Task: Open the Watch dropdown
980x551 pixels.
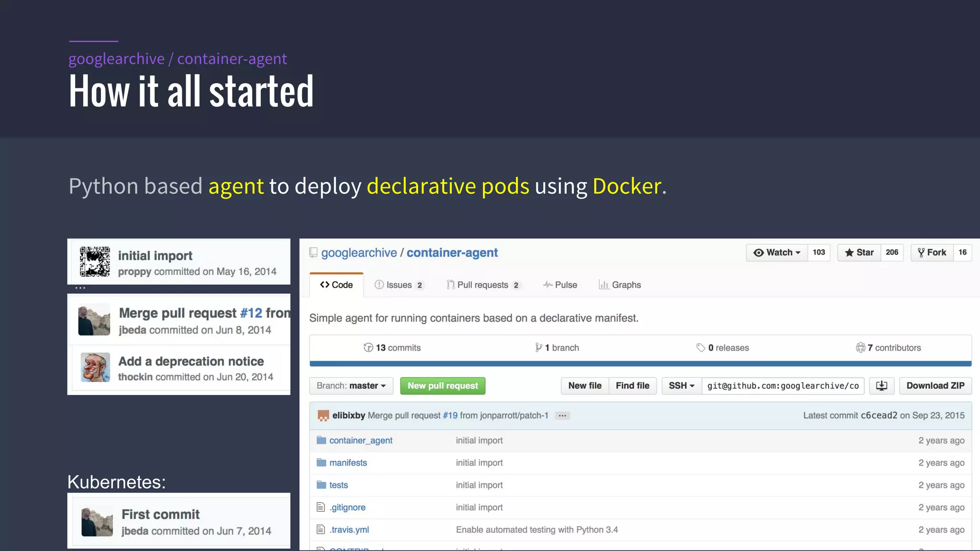Action: (777, 253)
